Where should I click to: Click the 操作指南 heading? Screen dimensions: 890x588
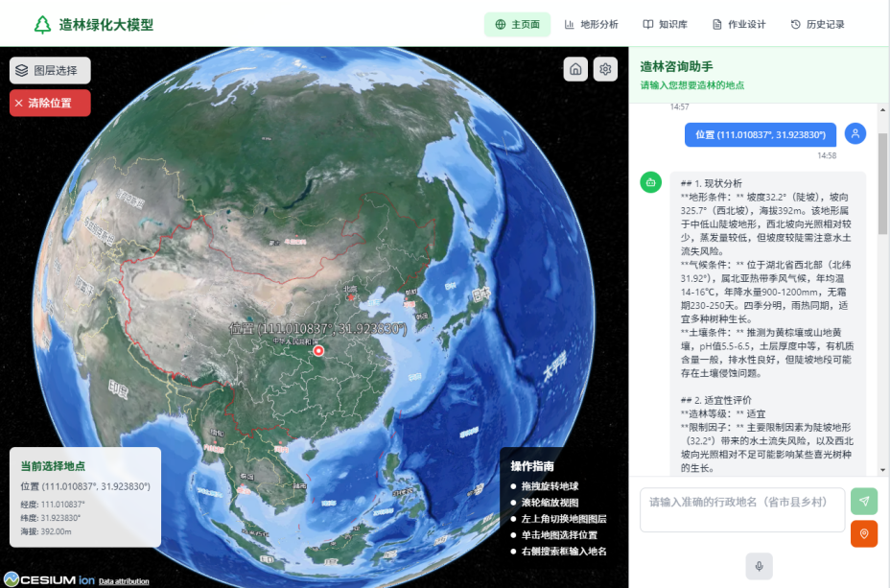532,466
